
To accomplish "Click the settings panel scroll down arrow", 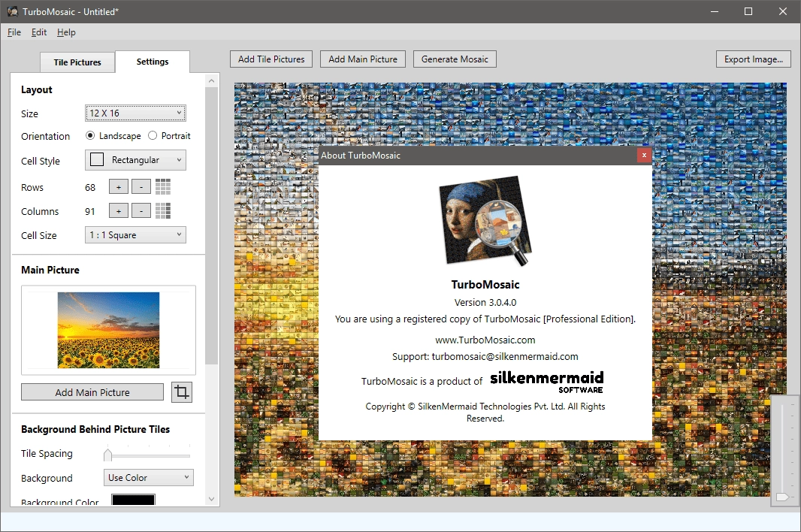I will pos(211,499).
